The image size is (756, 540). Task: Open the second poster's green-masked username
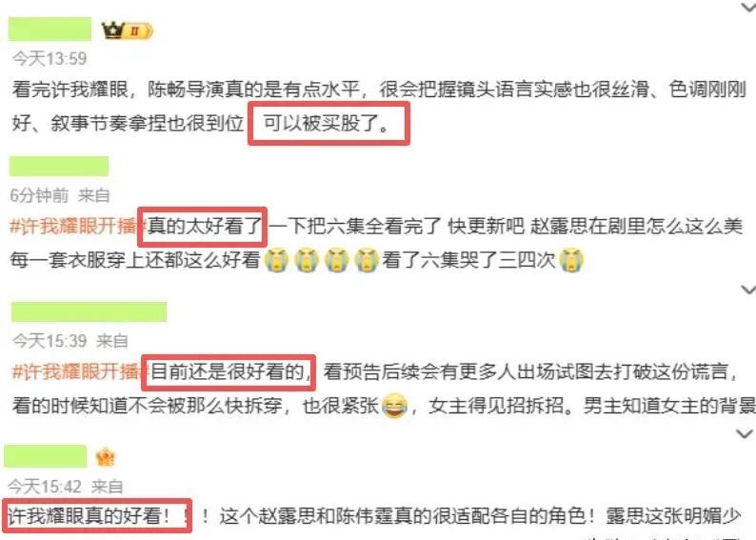point(59,166)
